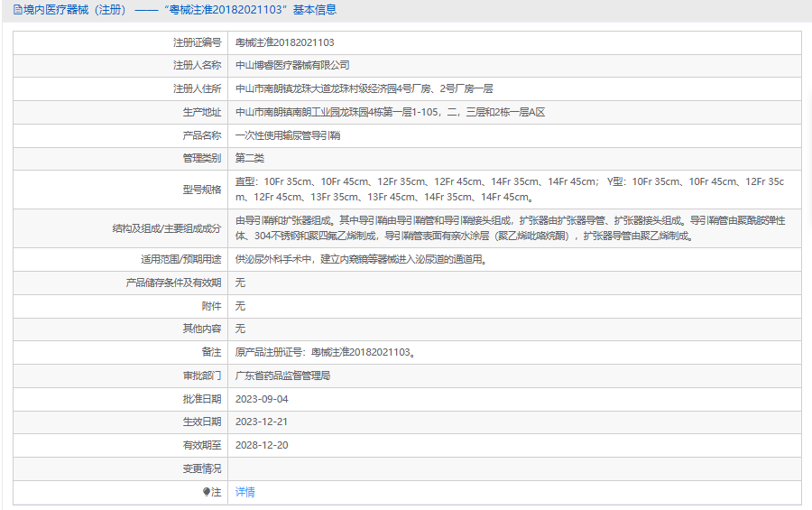The width and height of the screenshot is (812, 510).
Task: Click the 注册证编号 label
Action: pyautogui.click(x=198, y=42)
